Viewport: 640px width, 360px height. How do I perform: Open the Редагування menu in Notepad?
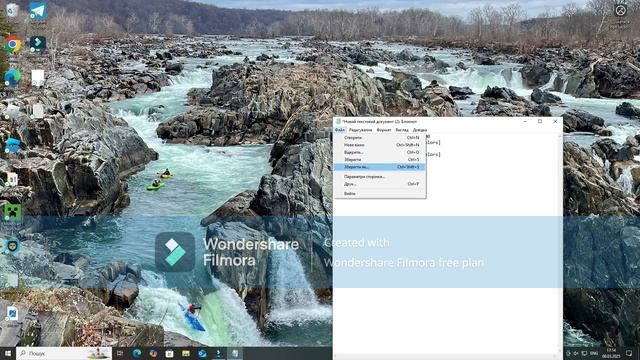[360, 130]
